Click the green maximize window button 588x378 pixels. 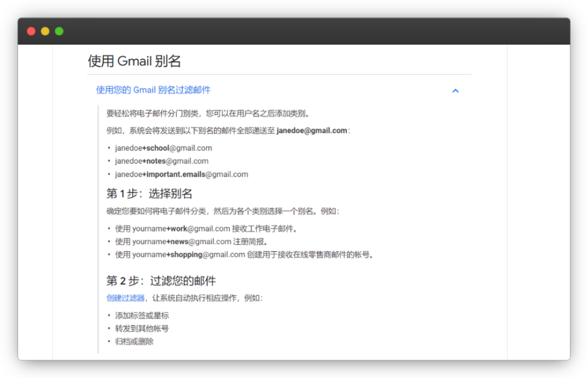click(59, 31)
